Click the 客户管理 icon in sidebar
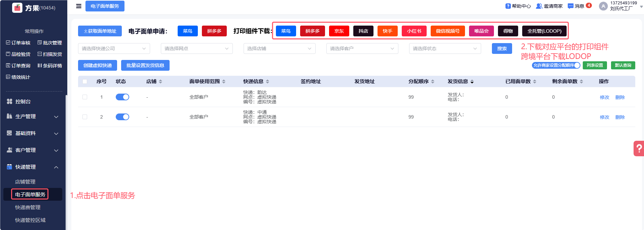Image resolution: width=644 pixels, height=230 pixels. [x=9, y=150]
